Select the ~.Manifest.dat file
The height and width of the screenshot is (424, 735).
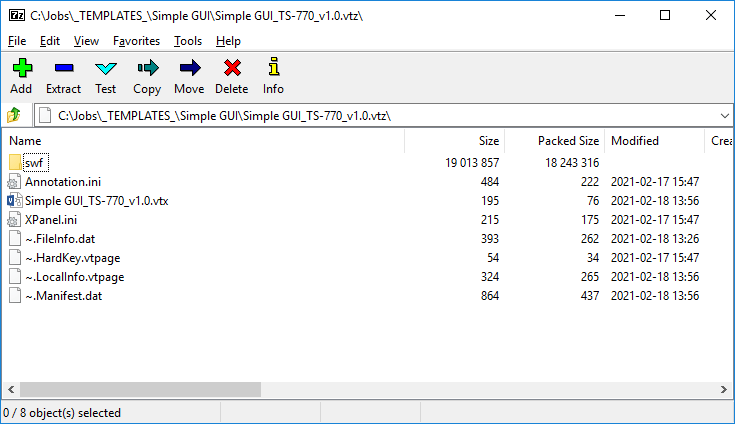pos(64,296)
